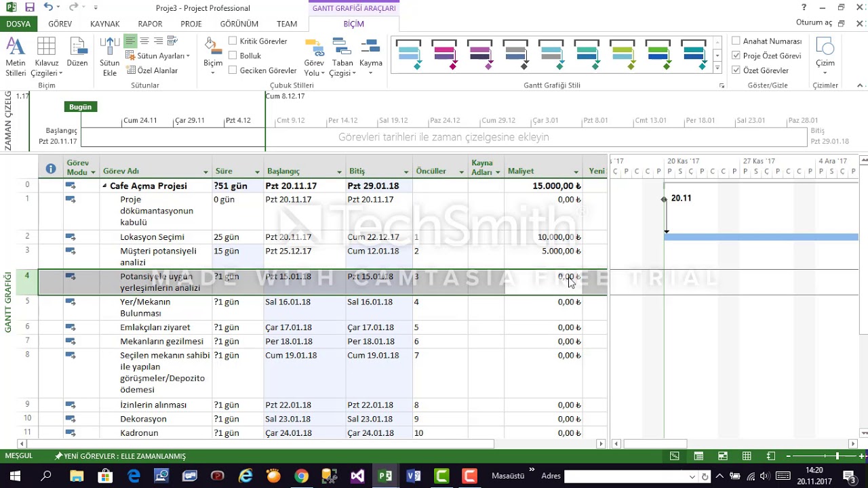
Task: Open the Düzen layout options
Action: click(77, 52)
